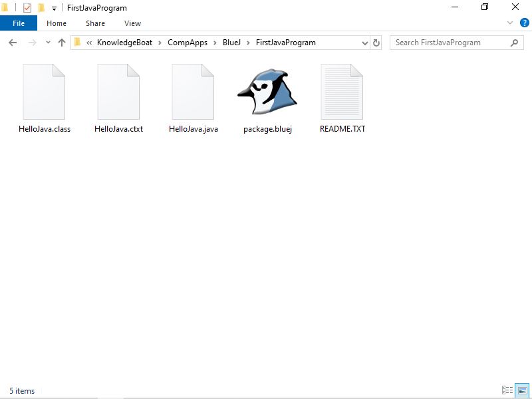Click the search magnifier icon
532x399 pixels.
514,43
